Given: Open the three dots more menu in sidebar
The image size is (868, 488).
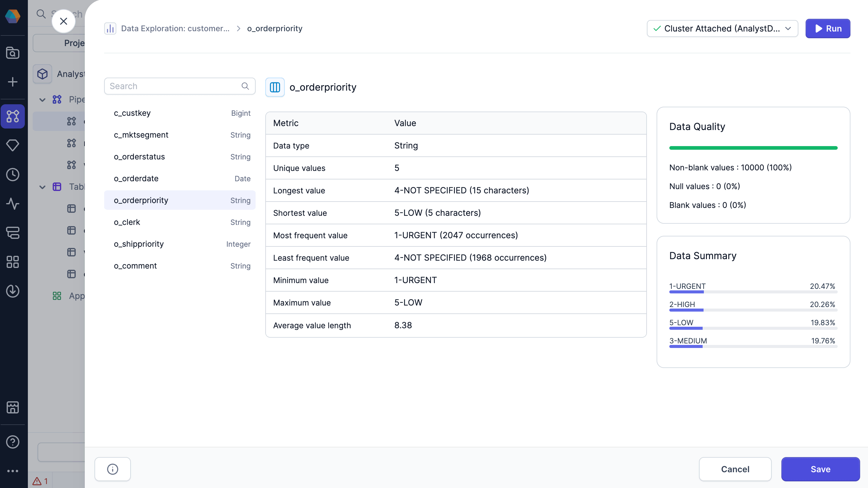Looking at the screenshot, I should [13, 471].
